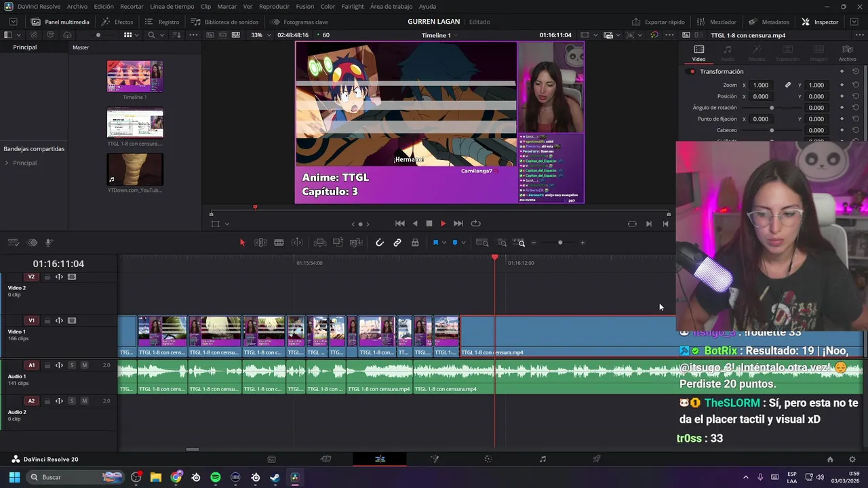Image resolution: width=868 pixels, height=488 pixels.
Task: Open the Mezclador panel
Action: pyautogui.click(x=717, y=22)
